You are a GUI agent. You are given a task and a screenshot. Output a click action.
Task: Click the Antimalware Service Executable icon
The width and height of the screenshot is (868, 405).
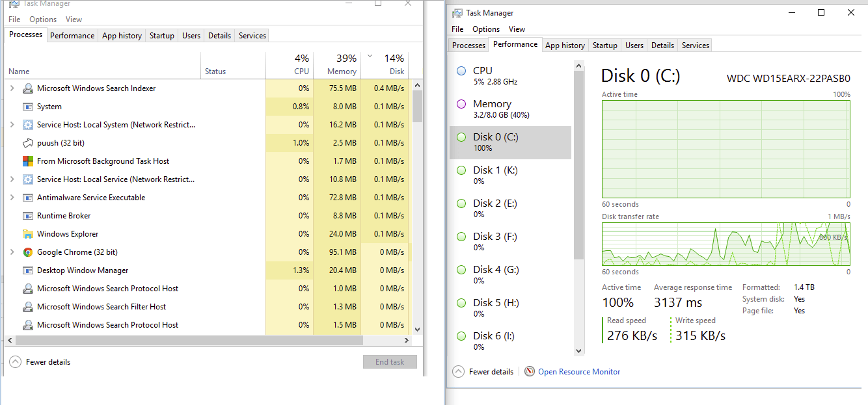tap(28, 198)
